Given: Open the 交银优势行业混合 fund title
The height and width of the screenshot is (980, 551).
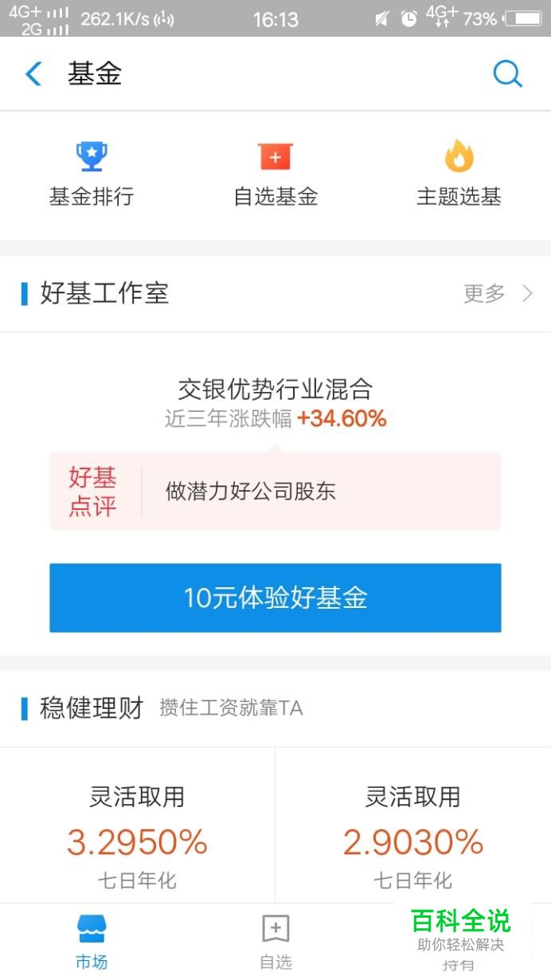Looking at the screenshot, I should point(275,390).
